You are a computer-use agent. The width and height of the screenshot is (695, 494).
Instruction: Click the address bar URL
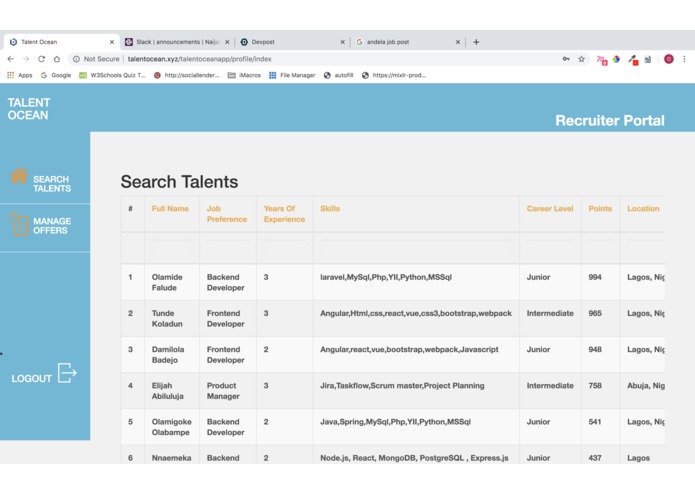pos(199,59)
